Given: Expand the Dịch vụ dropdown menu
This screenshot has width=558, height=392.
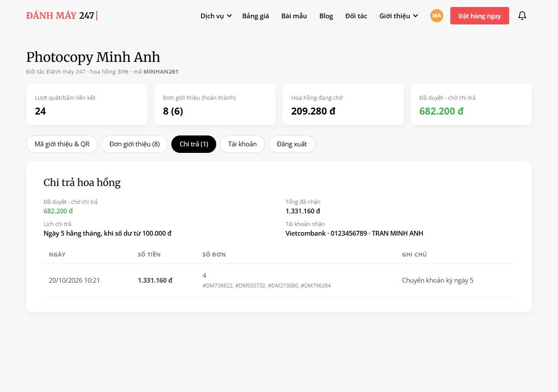Looking at the screenshot, I should point(216,16).
